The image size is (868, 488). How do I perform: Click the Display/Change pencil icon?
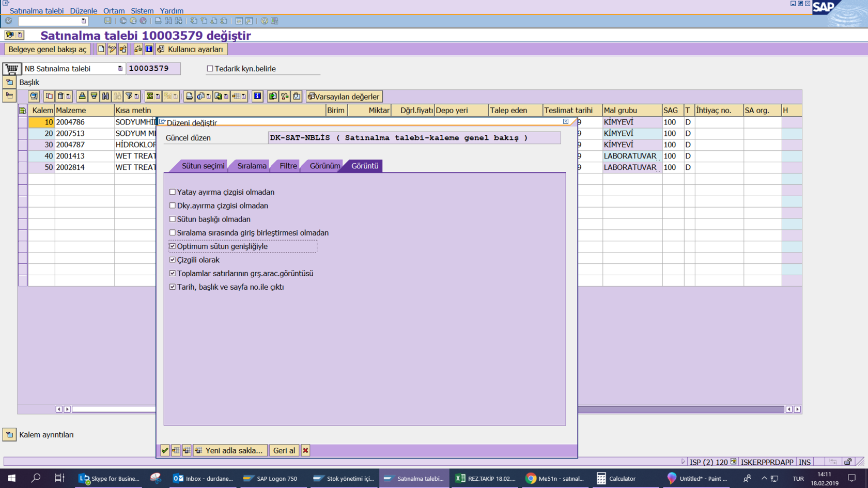coord(112,49)
